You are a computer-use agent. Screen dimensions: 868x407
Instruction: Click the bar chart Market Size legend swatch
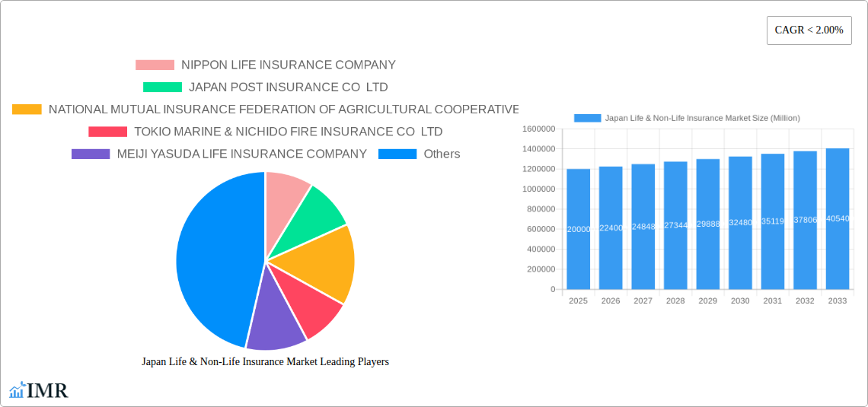point(587,118)
